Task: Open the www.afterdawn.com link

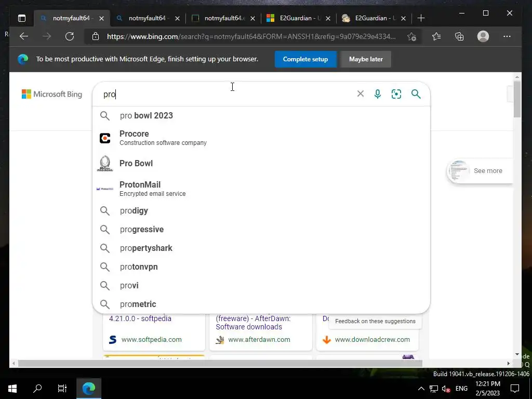Action: 259,339
